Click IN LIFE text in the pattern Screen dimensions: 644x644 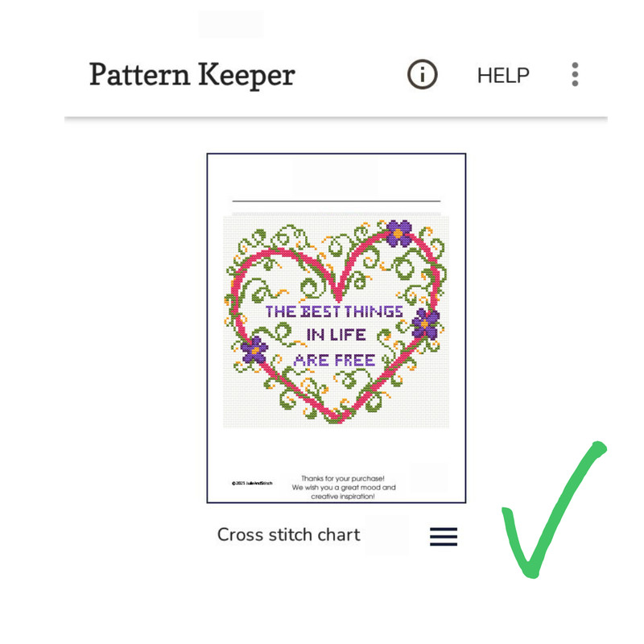click(336, 335)
